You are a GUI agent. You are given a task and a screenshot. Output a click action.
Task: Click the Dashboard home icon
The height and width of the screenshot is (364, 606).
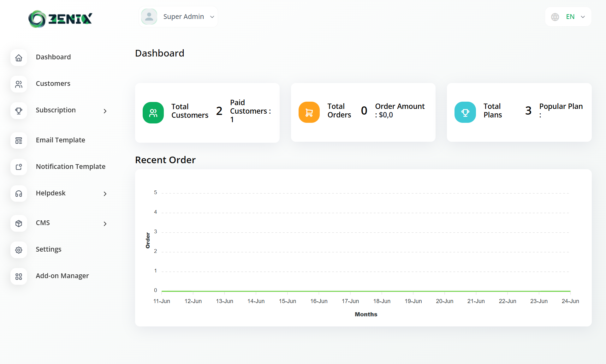[19, 58]
